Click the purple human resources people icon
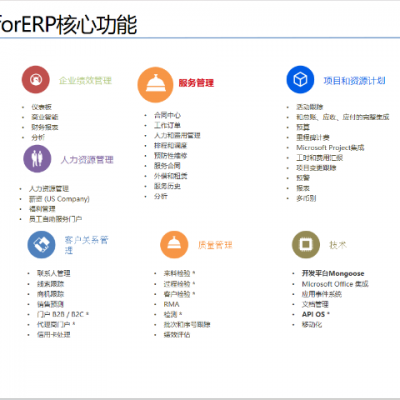Image resolution: width=400 pixels, height=400 pixels. (37, 159)
